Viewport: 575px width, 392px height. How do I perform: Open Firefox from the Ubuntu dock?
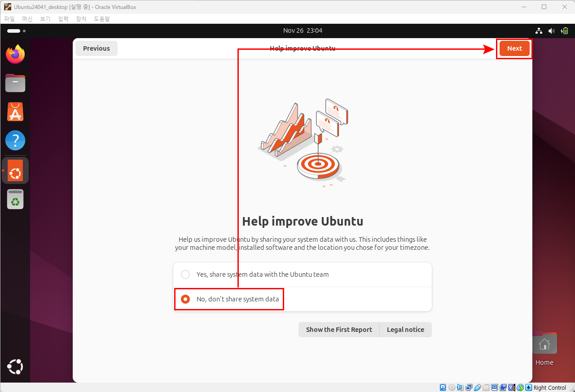15,54
